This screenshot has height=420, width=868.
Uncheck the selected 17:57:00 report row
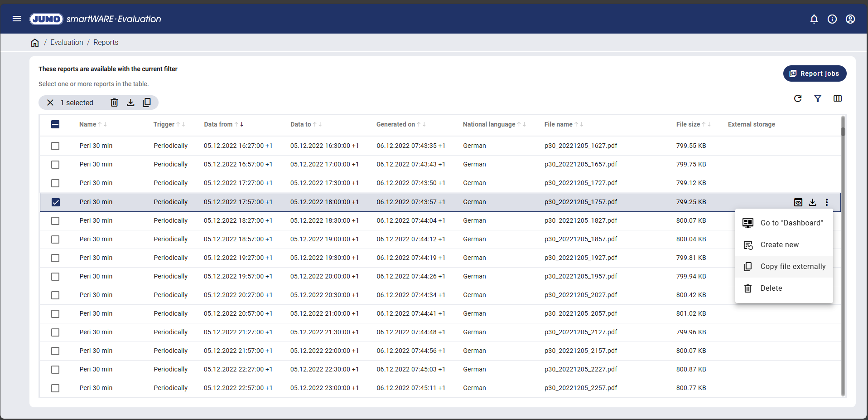[x=55, y=202]
